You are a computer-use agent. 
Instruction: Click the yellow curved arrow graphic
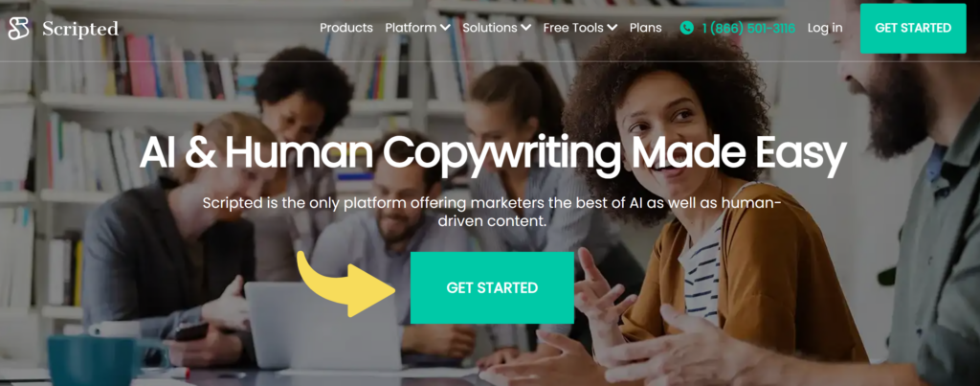(346, 283)
